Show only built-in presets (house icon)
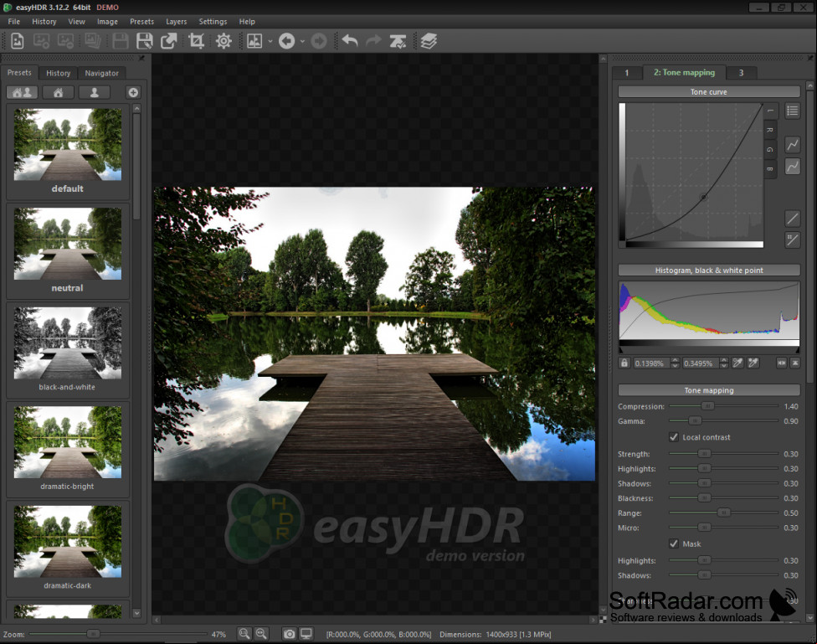This screenshot has width=817, height=644. (x=58, y=92)
